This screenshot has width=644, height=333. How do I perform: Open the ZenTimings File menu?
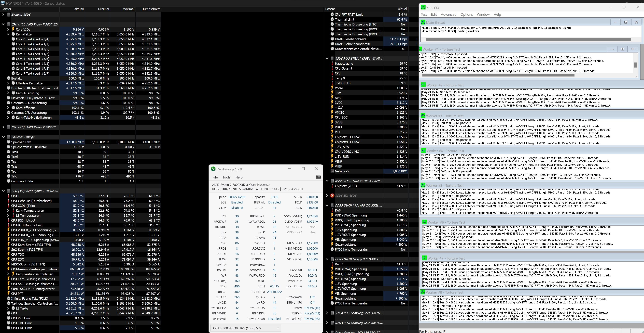(x=215, y=177)
